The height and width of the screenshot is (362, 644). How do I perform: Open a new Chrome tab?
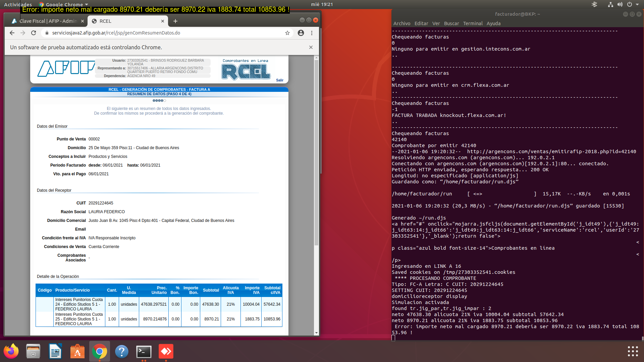[x=175, y=21]
